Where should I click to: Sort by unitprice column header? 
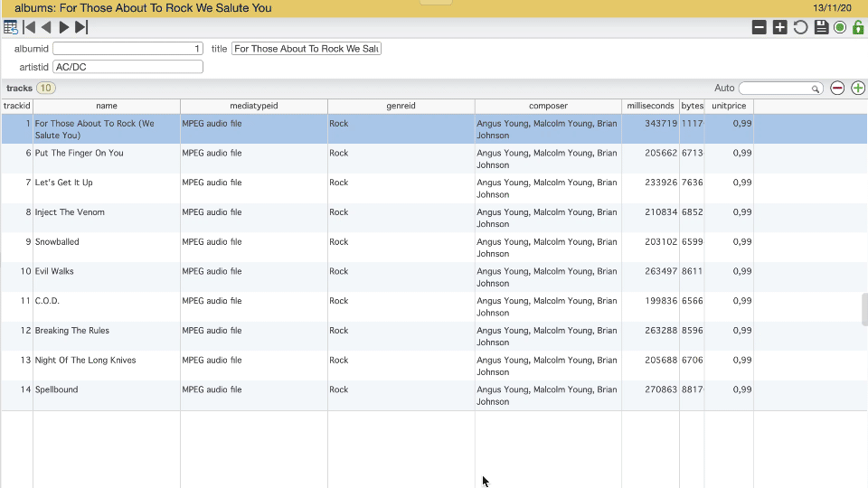point(729,106)
